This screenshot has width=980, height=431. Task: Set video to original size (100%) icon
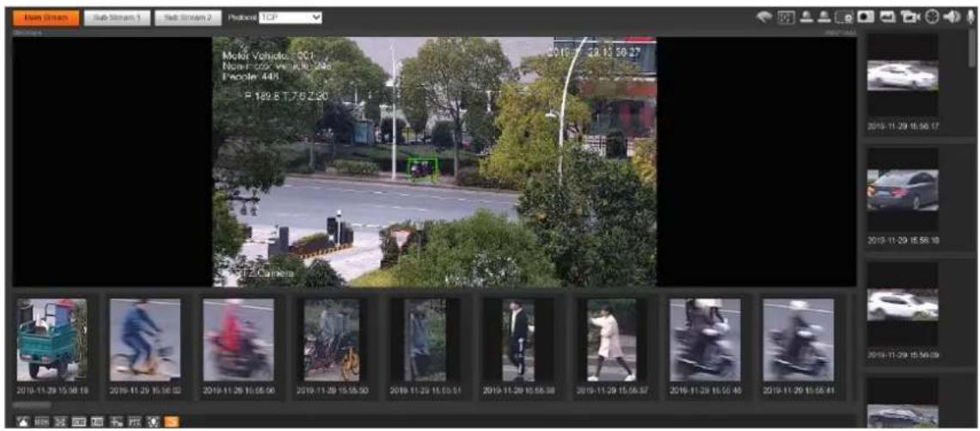click(x=42, y=422)
